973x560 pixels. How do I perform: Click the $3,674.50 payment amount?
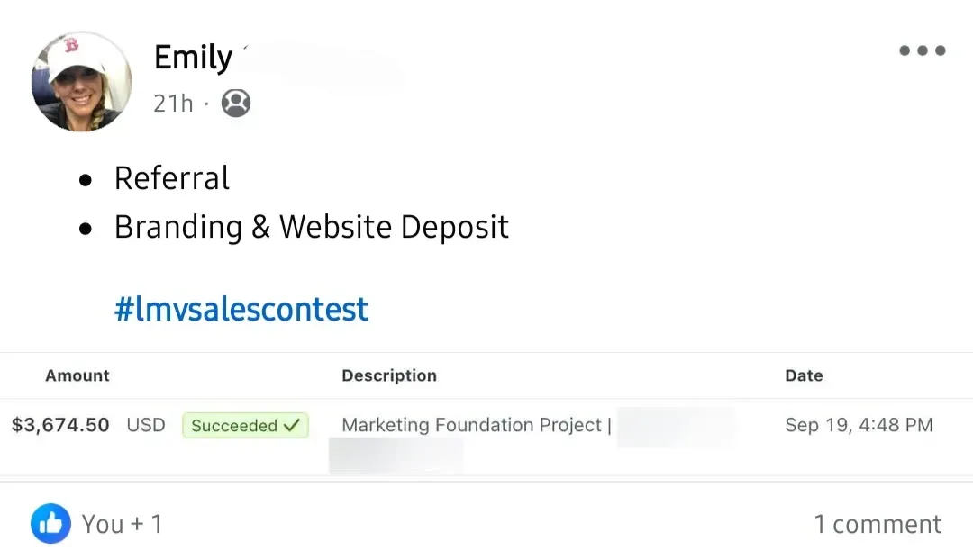coord(60,425)
